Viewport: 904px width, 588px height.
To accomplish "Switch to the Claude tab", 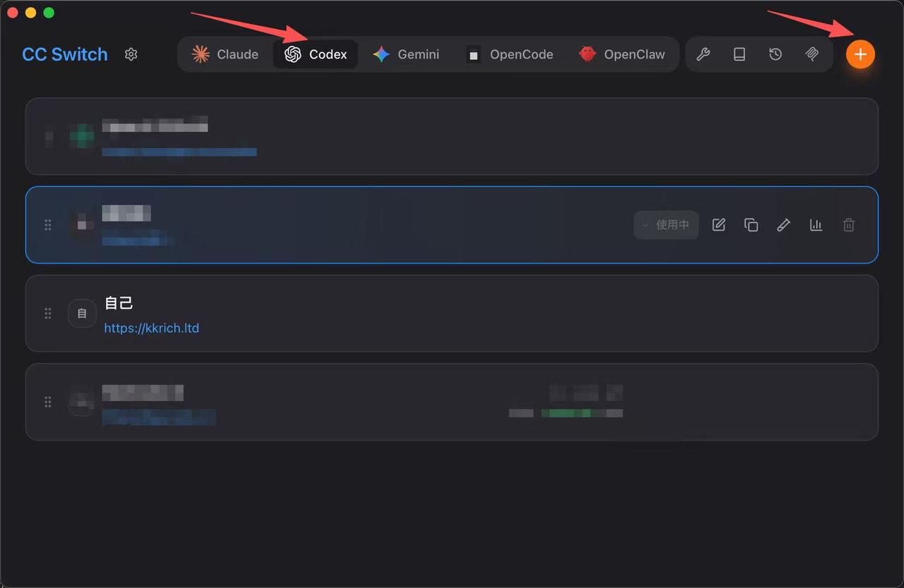I will pyautogui.click(x=225, y=54).
